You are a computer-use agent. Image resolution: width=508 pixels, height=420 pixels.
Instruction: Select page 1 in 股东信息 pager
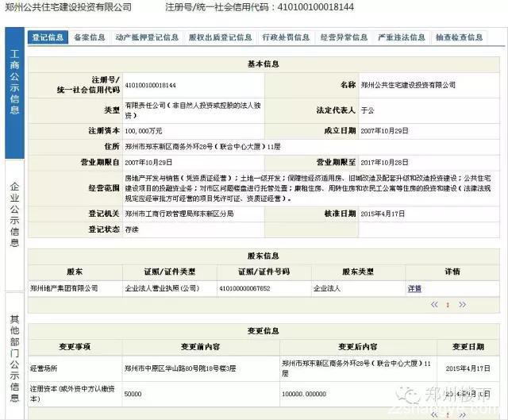(448, 305)
